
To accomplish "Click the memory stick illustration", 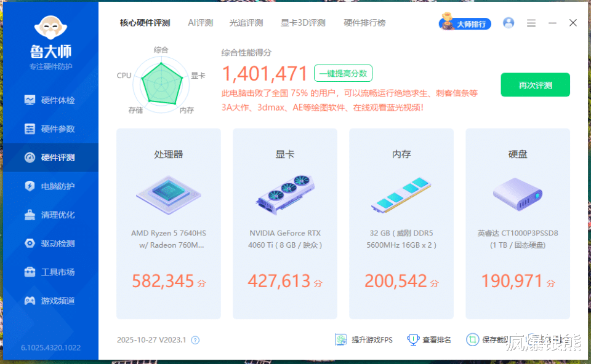I will coord(401,195).
